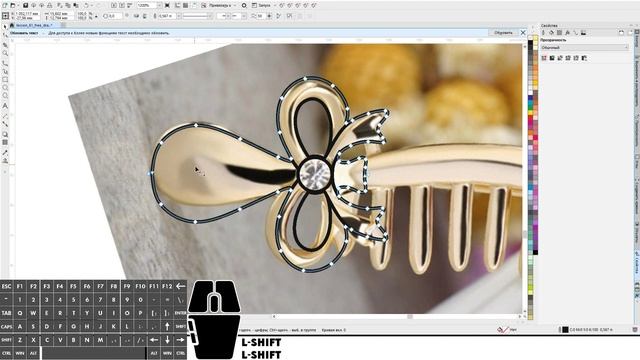The width and height of the screenshot is (640, 360).
Task: Close the update-text notification bar
Action: click(x=523, y=33)
